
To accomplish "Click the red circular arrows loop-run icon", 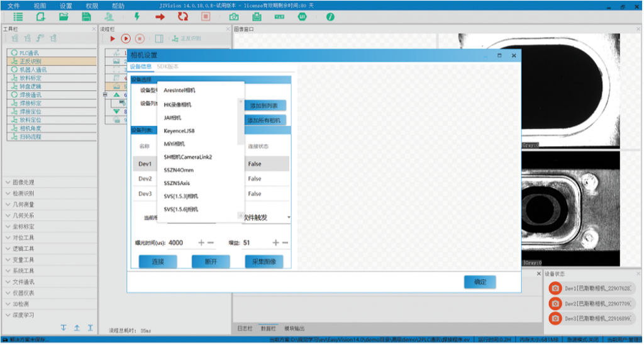I will 183,16.
